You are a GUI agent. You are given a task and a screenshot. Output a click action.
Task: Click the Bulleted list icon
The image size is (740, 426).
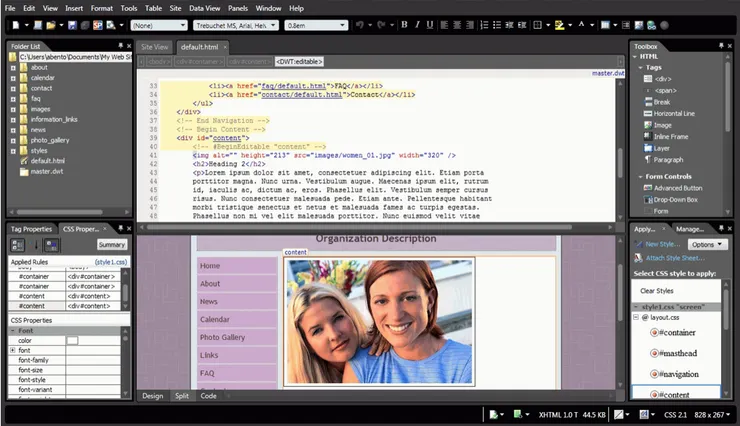(497, 25)
